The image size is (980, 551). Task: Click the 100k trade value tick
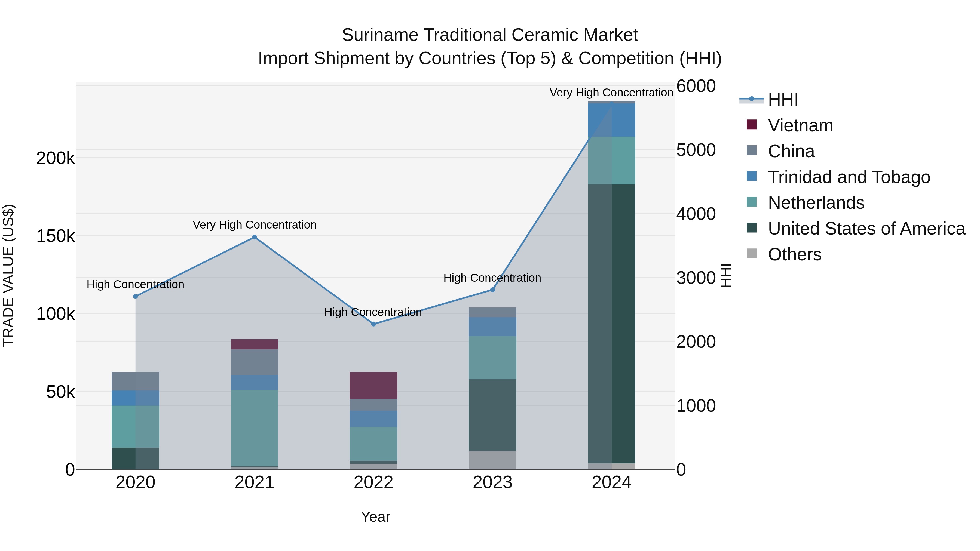coord(56,314)
